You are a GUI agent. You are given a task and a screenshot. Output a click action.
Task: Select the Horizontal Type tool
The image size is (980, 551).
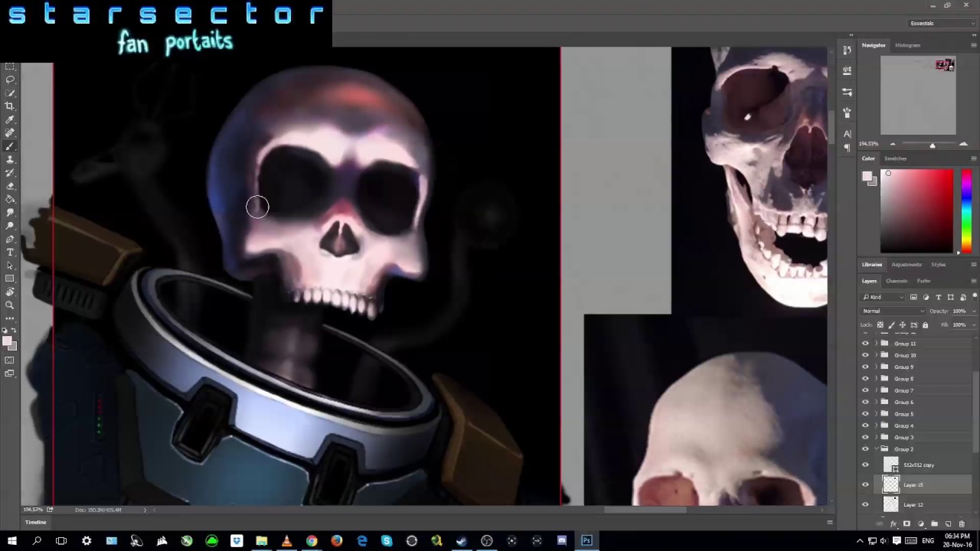10,252
